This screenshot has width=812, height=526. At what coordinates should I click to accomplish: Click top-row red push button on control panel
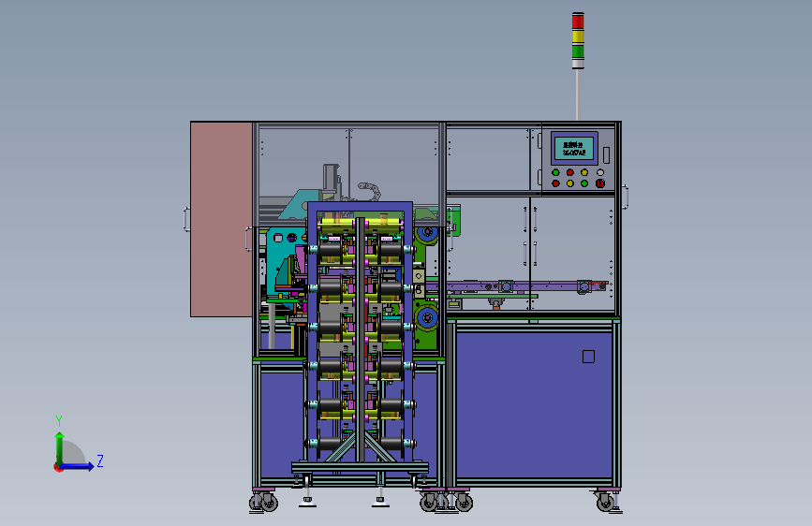click(570, 172)
